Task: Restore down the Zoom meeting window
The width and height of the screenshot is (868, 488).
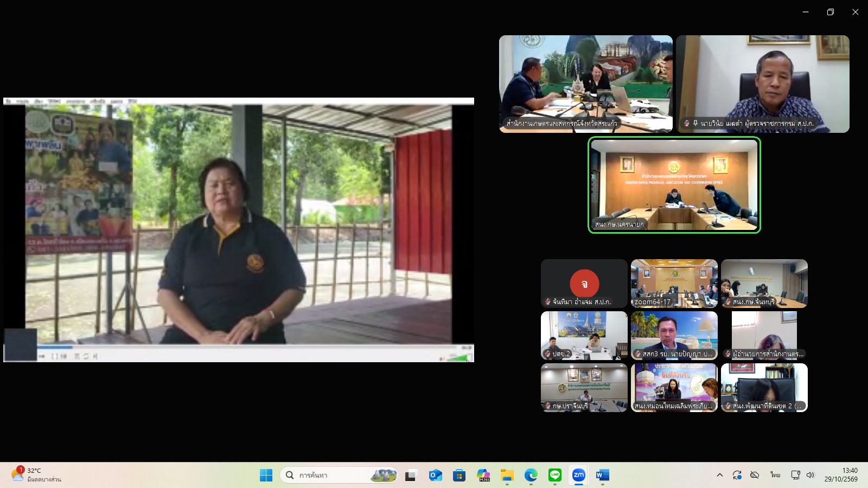Action: pyautogui.click(x=831, y=12)
